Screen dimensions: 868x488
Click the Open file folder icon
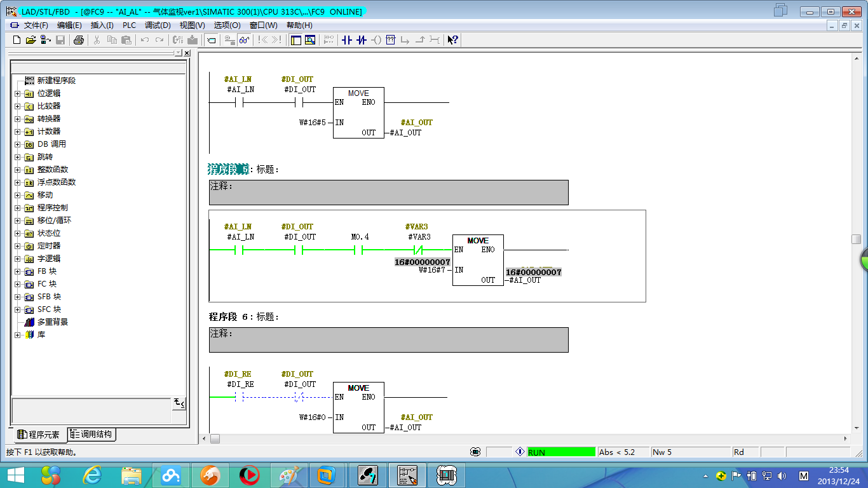click(31, 40)
